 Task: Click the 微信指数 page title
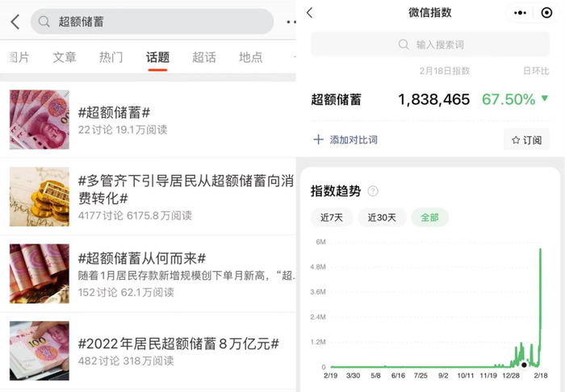(x=430, y=13)
